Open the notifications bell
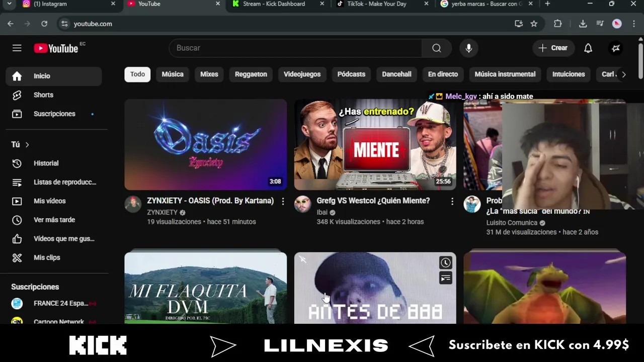Image resolution: width=644 pixels, height=362 pixels. 588,48
